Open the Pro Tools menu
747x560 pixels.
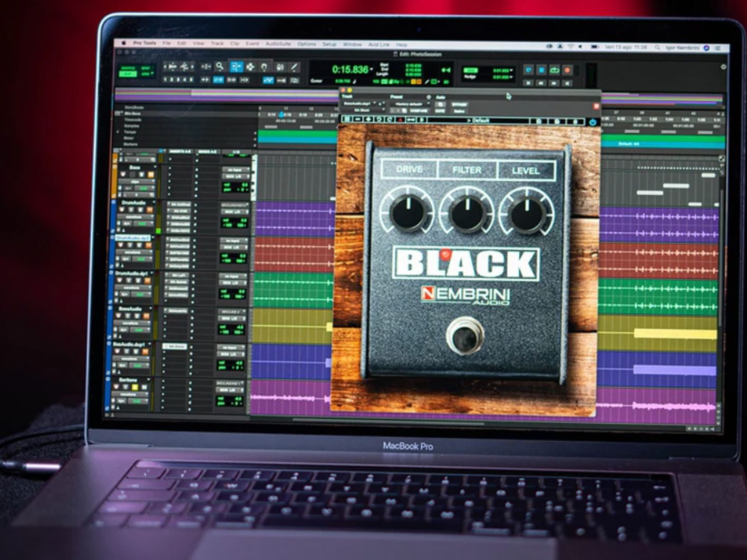144,43
